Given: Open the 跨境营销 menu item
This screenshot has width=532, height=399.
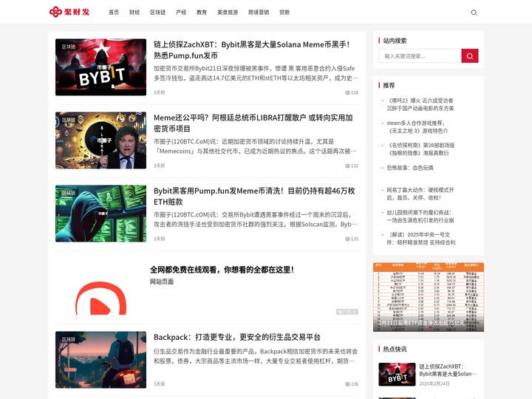Looking at the screenshot, I should (x=259, y=13).
